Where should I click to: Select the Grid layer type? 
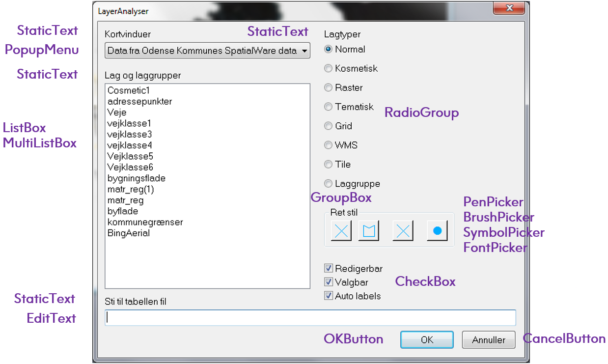pyautogui.click(x=328, y=126)
